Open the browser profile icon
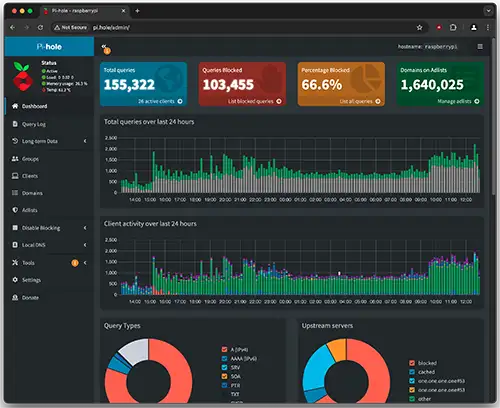 pos(474,28)
